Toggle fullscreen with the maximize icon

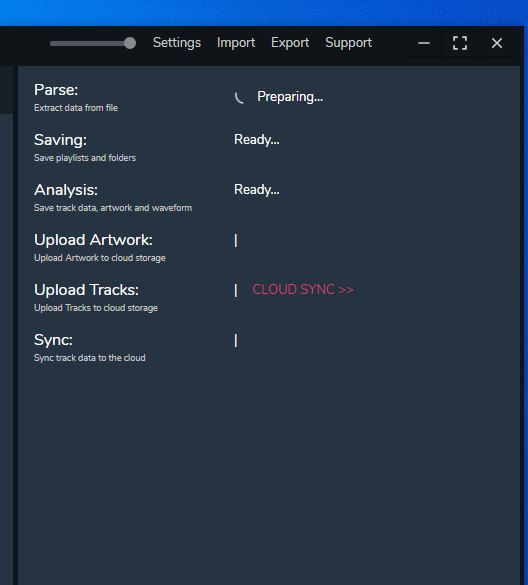click(460, 43)
